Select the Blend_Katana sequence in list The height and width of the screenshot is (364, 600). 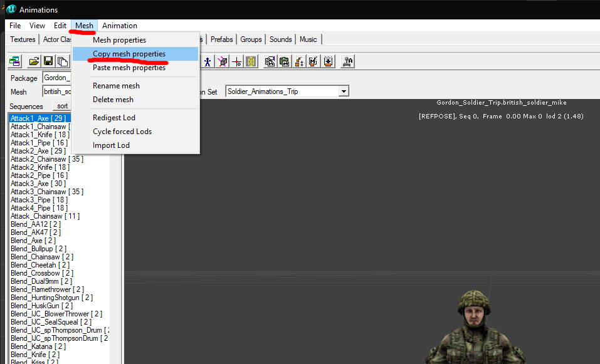38,346
